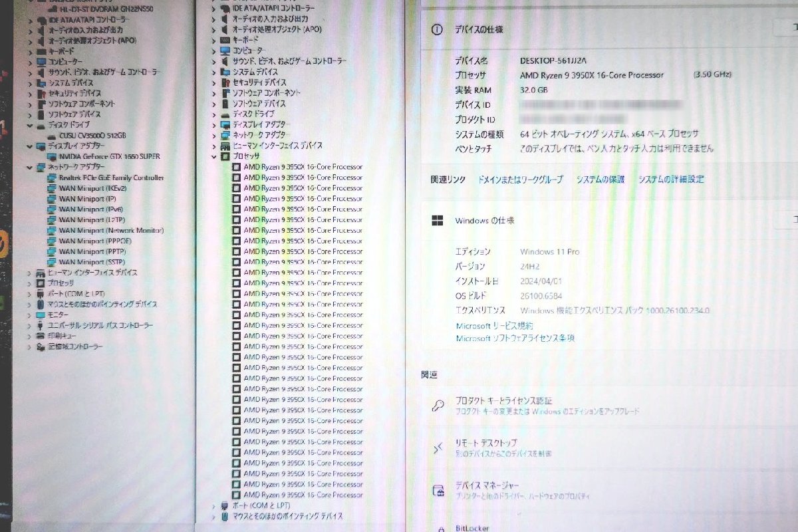Collapse the Windows の仕様 section header

coord(609,220)
